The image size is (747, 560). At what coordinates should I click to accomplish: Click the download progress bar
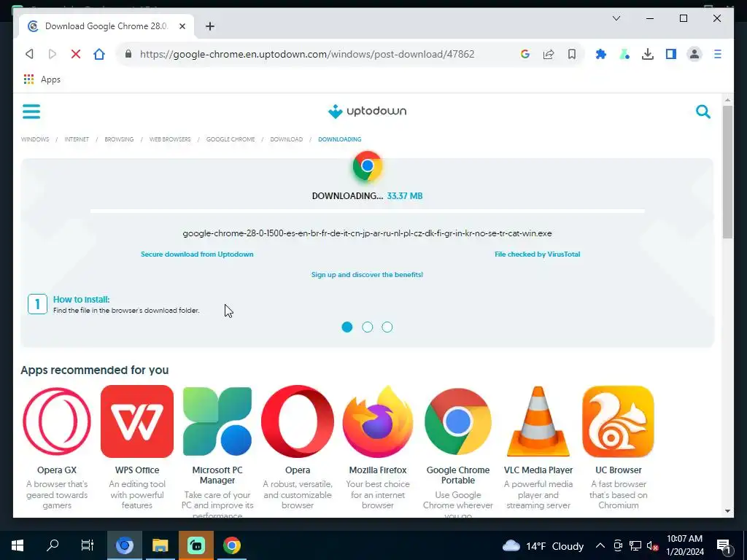tap(368, 211)
